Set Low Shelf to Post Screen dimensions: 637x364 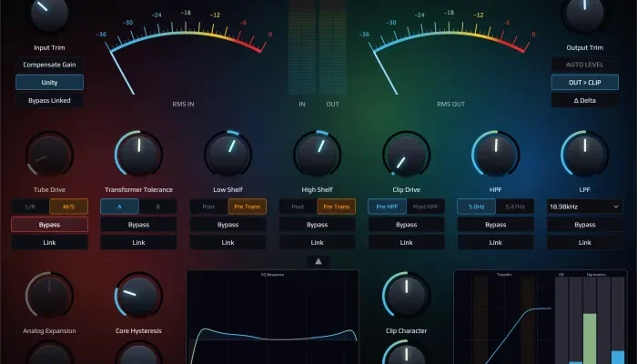pos(208,207)
